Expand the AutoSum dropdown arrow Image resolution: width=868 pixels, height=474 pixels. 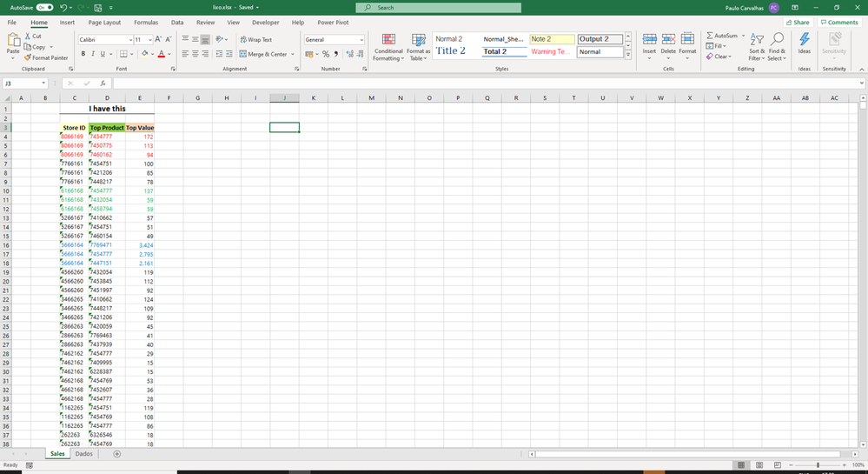(x=744, y=36)
